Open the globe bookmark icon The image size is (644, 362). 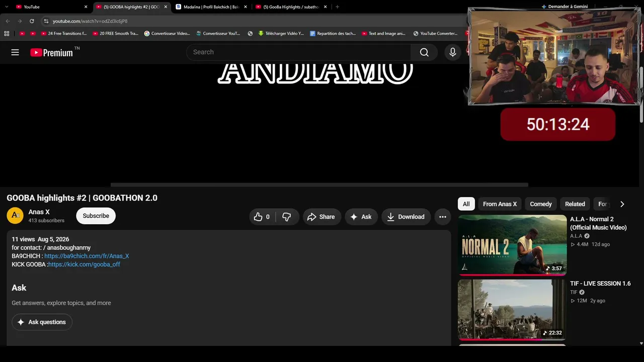click(x=250, y=34)
